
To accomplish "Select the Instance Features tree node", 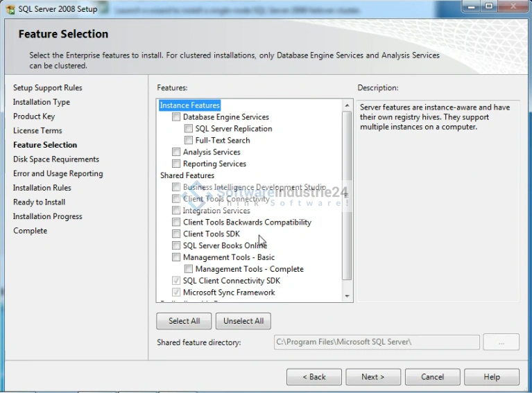I will coord(189,105).
